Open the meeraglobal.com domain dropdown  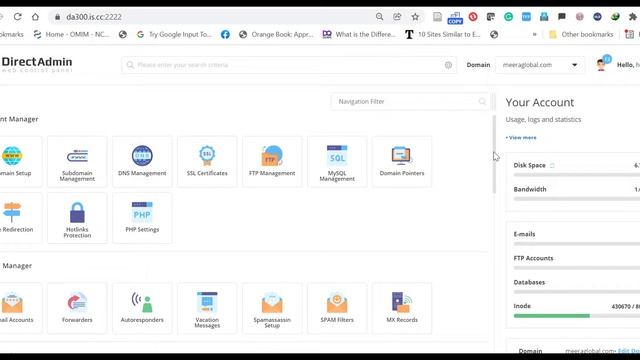[x=540, y=65]
